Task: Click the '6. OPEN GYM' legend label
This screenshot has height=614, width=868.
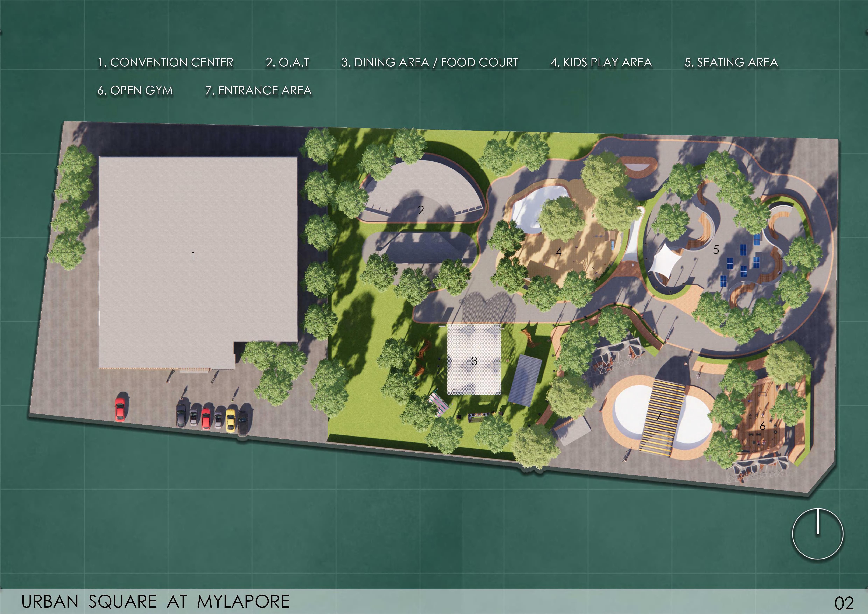Action: (x=135, y=90)
